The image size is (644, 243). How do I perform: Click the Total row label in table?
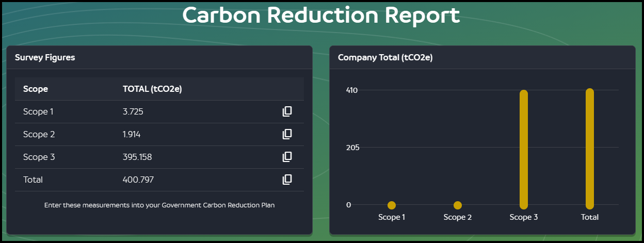pyautogui.click(x=33, y=180)
